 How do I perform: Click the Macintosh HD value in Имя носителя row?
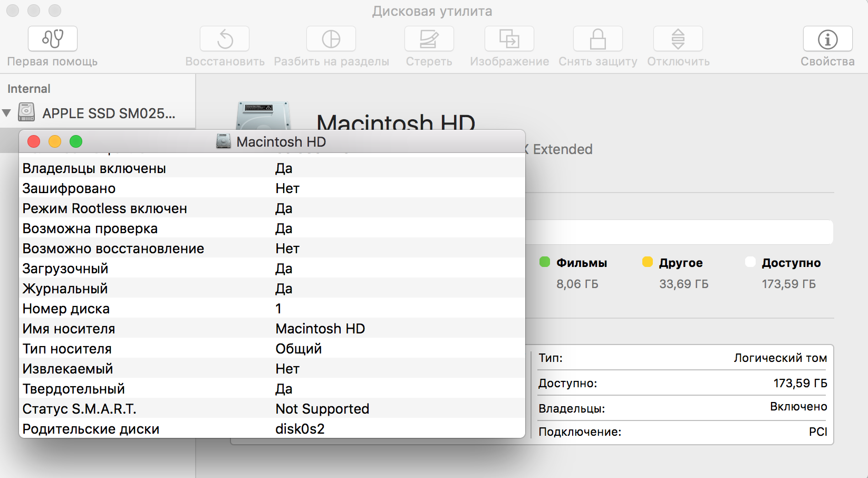pos(320,329)
